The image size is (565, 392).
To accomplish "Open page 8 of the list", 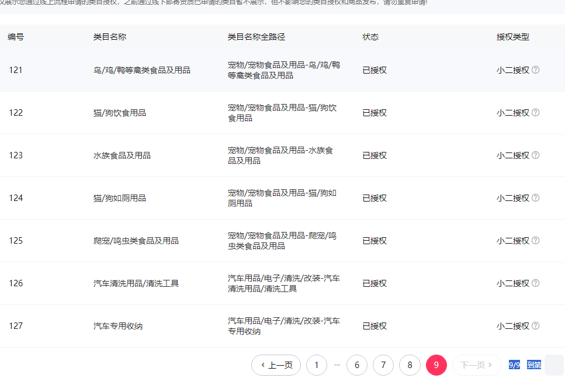I will pyautogui.click(x=410, y=365).
